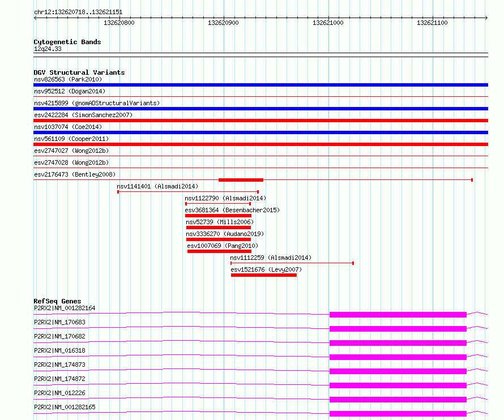This screenshot has height=420, width=504.
Task: Click the blue bar under nsv1037074
Action: [260, 132]
